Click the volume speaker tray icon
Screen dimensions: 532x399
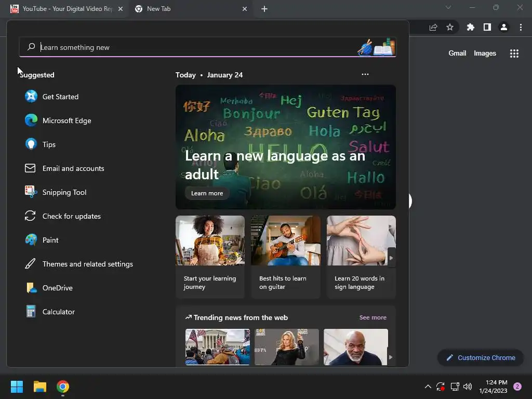(x=468, y=387)
